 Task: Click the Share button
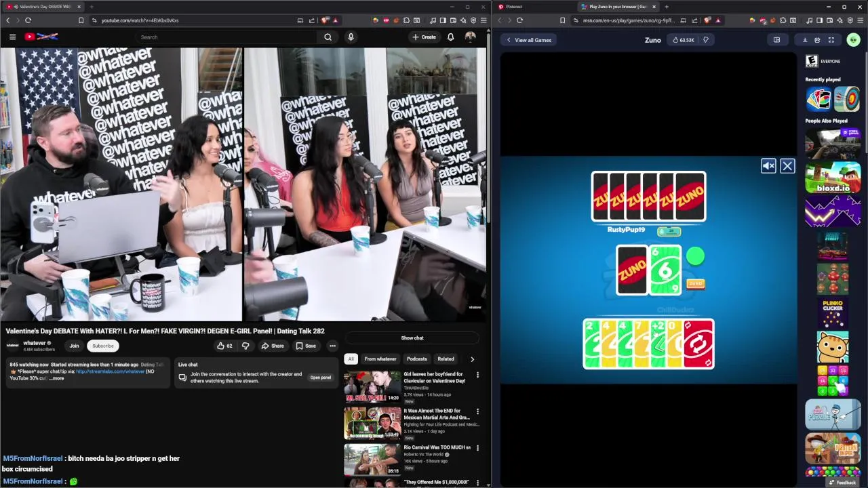(x=273, y=346)
